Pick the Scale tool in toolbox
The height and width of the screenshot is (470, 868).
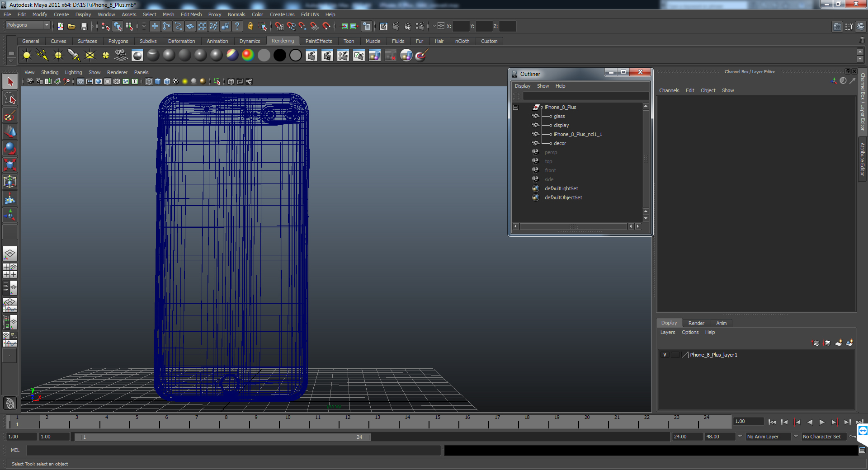click(x=10, y=165)
